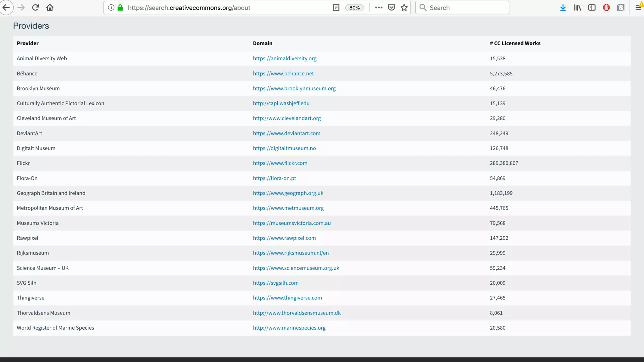Viewport: 644px width, 362px height.
Task: Click the green padlock security icon
Action: (120, 8)
